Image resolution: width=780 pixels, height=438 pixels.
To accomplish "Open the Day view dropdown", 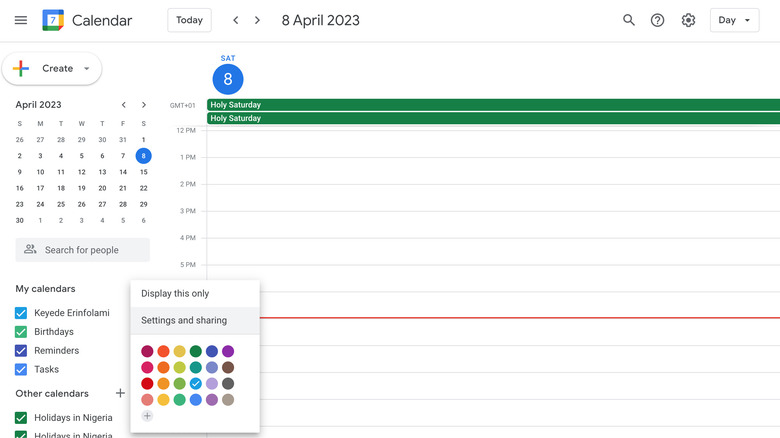I will pyautogui.click(x=734, y=20).
